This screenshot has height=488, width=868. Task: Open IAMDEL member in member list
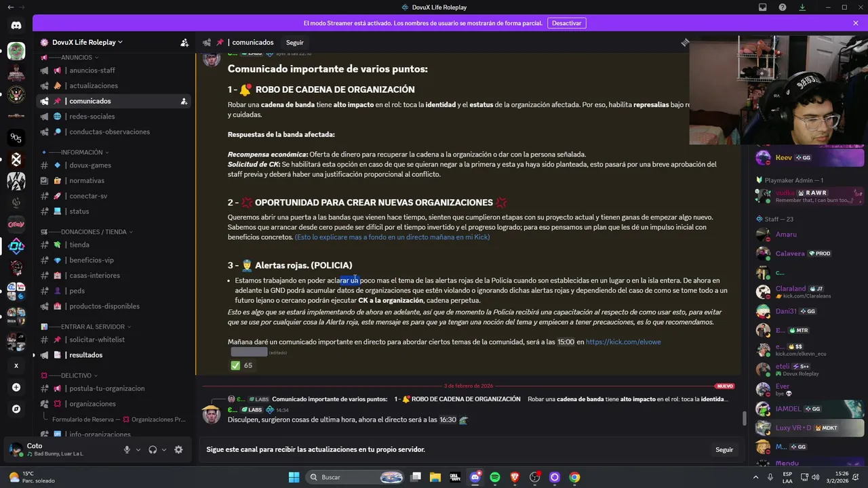[810, 409]
